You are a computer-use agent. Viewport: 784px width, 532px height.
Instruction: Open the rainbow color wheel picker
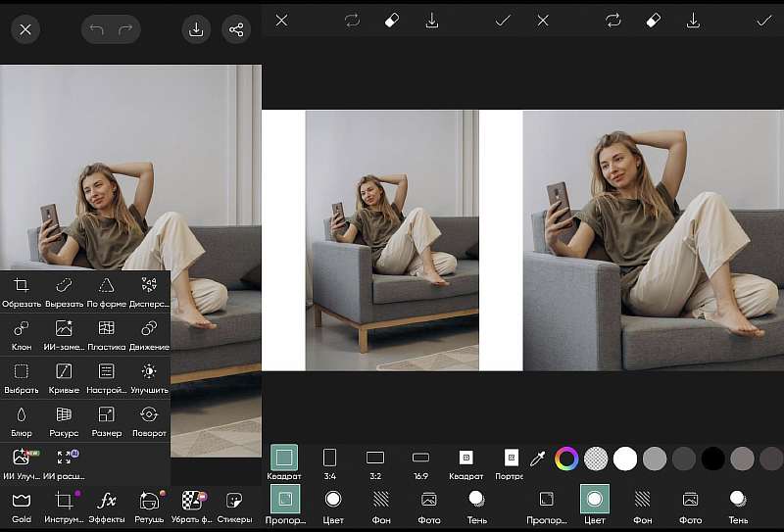(566, 458)
